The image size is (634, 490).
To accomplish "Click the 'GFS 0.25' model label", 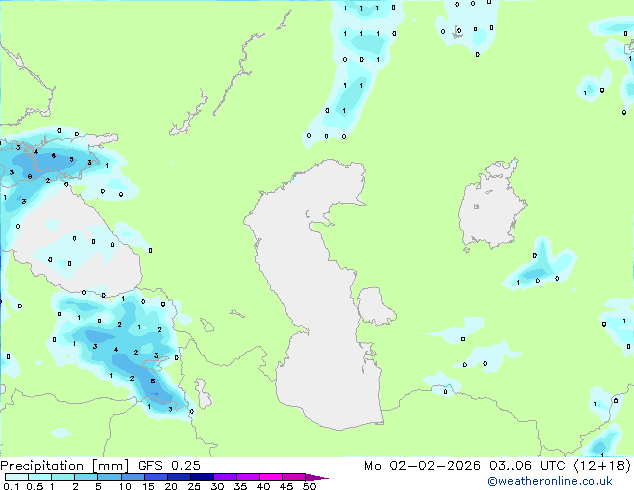I will (x=169, y=466).
